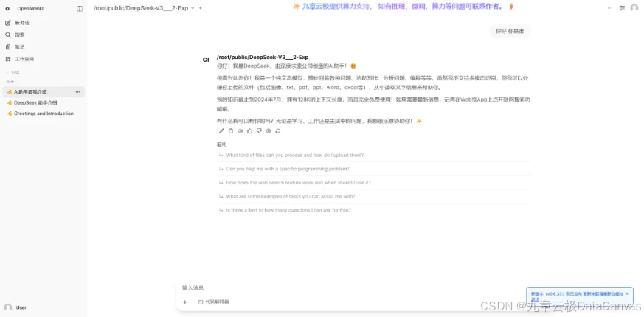The height and width of the screenshot is (317, 644).
Task: Copy the response with clipboard icon
Action: tap(231, 131)
